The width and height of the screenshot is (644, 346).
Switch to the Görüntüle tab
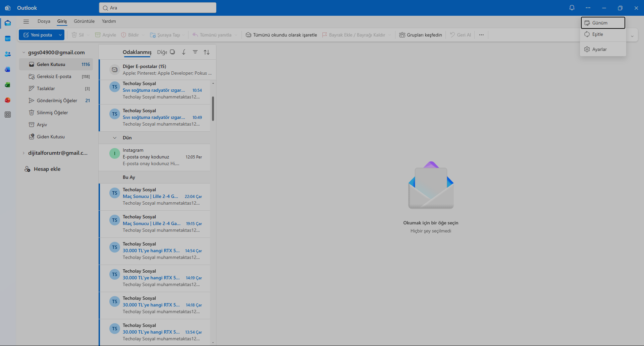pyautogui.click(x=84, y=21)
